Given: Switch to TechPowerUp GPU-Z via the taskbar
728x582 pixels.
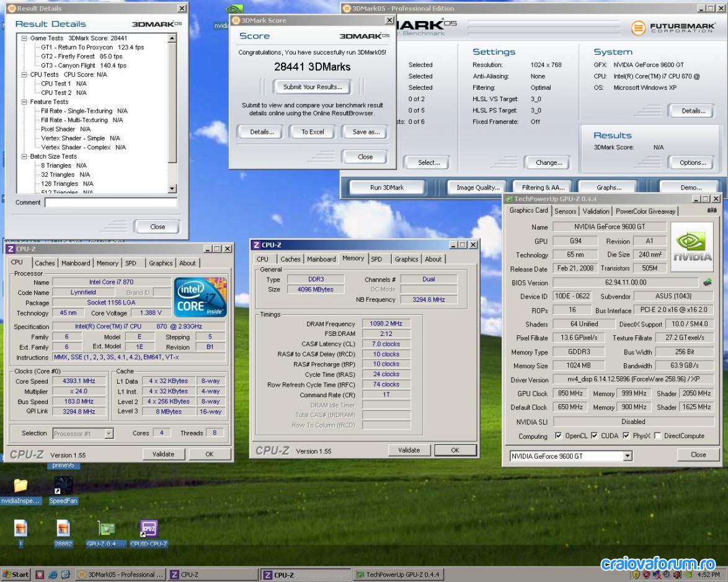Looking at the screenshot, I should coord(397,575).
